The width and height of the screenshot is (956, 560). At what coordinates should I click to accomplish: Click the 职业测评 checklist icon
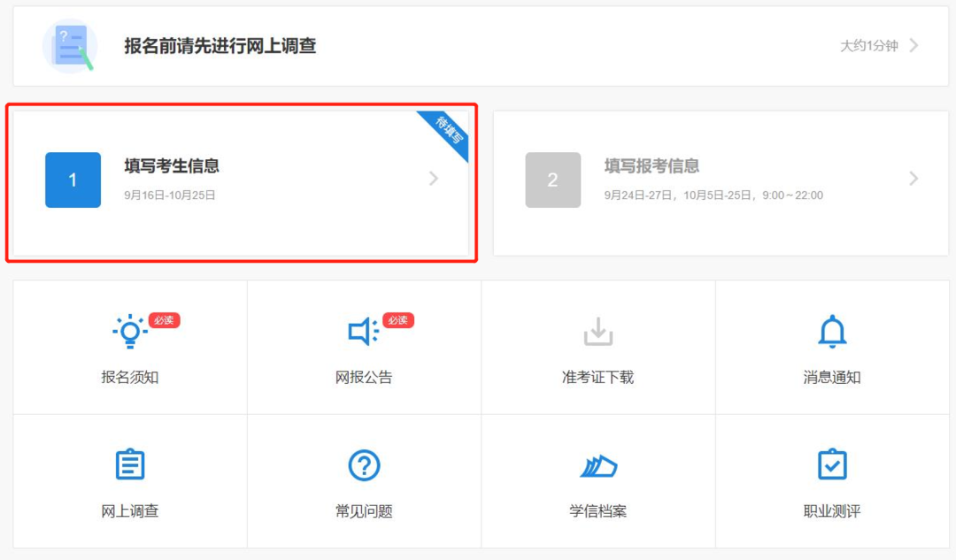point(831,464)
